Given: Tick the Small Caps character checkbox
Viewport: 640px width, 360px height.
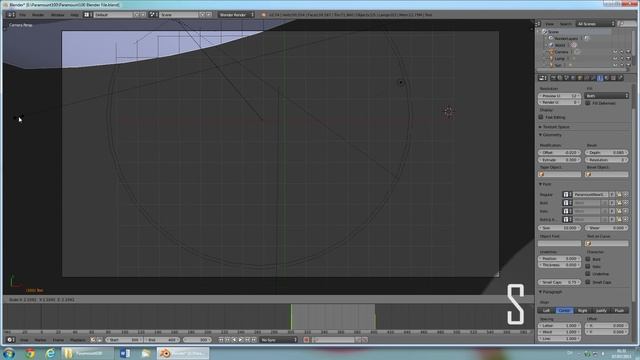Looking at the screenshot, I should pyautogui.click(x=588, y=282).
